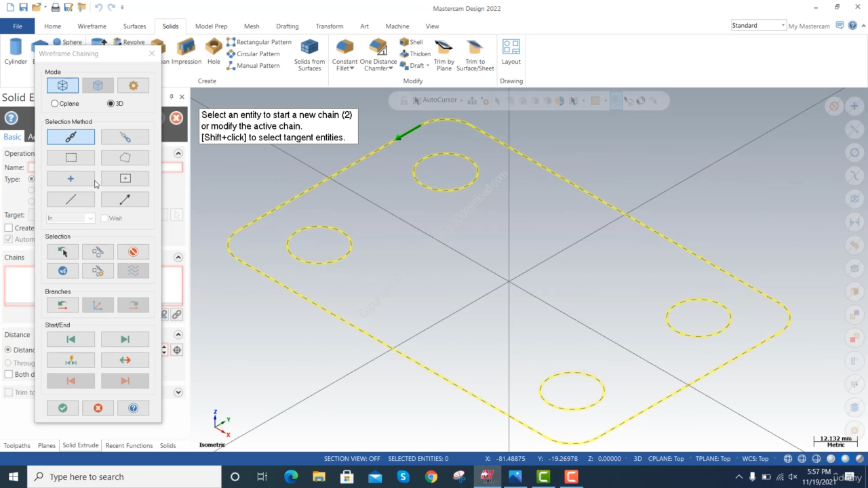
Task: Click My Mastercam link
Action: coord(809,26)
